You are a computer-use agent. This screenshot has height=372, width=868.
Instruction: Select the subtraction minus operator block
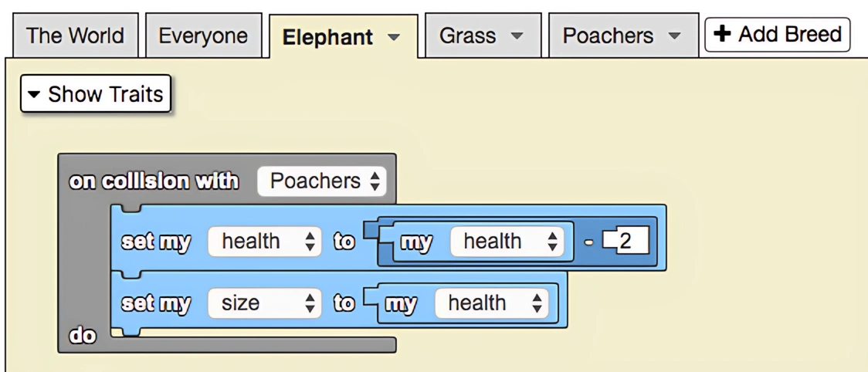click(x=589, y=242)
